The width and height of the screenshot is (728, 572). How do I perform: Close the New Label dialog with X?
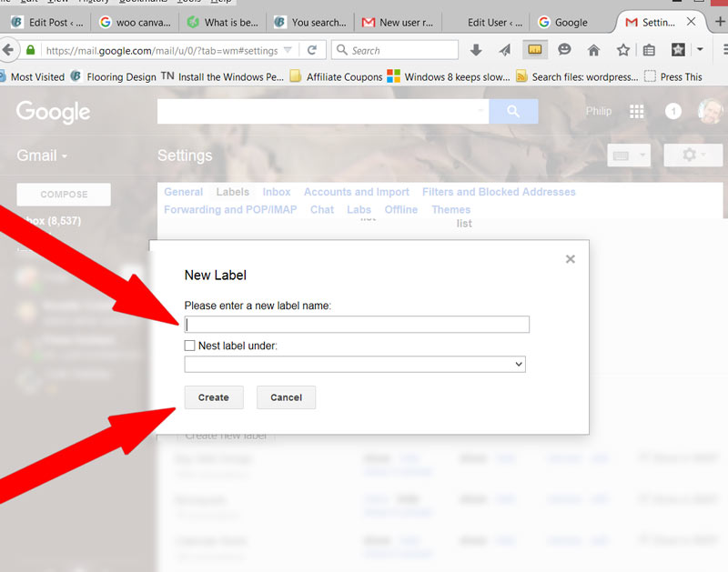[571, 259]
